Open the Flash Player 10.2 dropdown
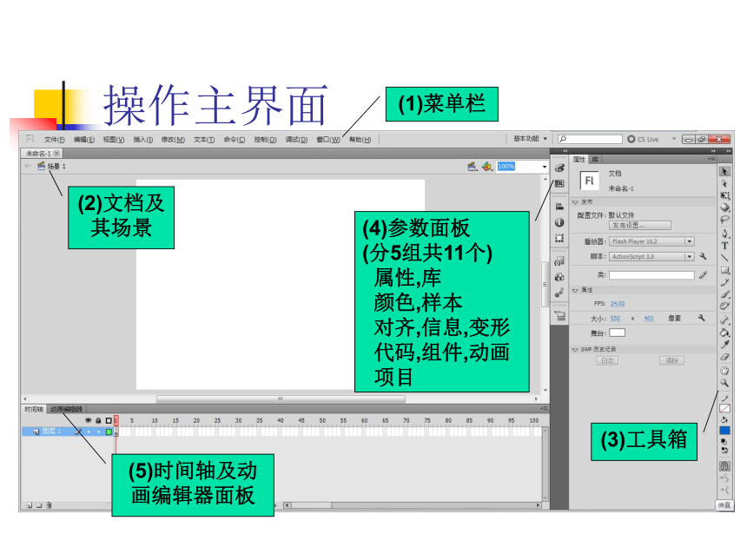Screen dimensions: 747x560 [690, 241]
